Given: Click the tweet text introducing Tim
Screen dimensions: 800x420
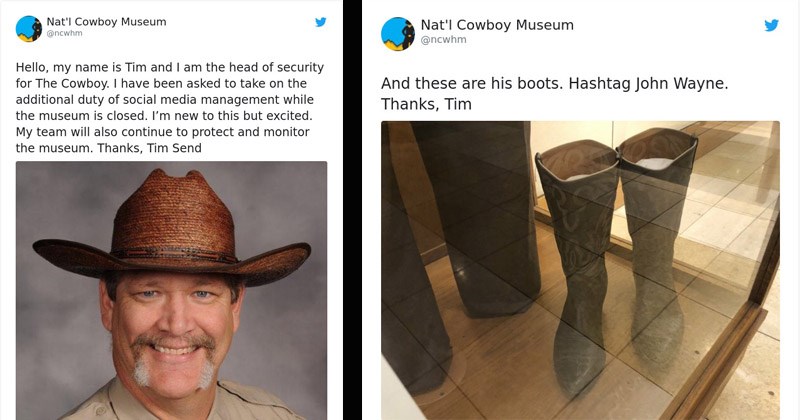Looking at the screenshot, I should [170, 108].
